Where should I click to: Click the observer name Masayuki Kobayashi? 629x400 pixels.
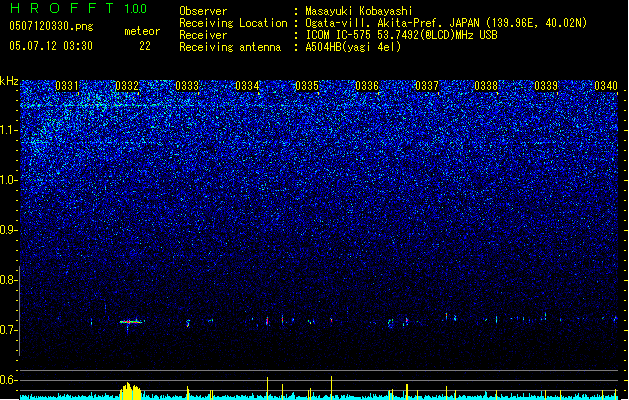[359, 11]
